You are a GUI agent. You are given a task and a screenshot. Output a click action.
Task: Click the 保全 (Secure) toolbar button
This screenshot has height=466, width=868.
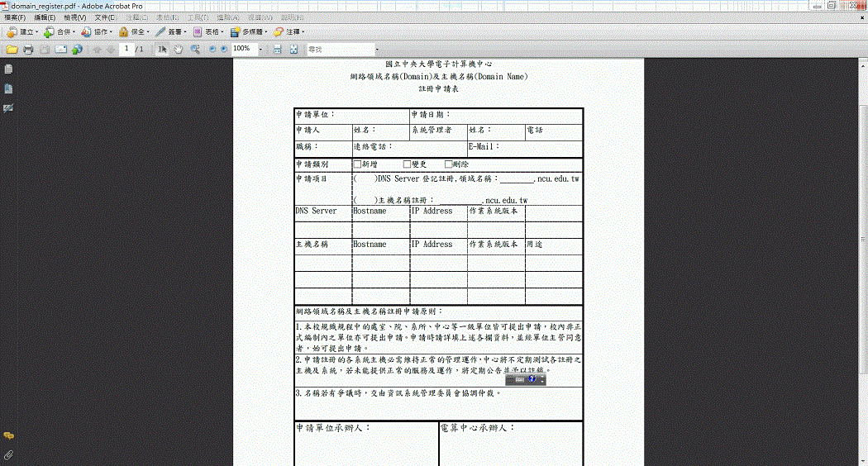pyautogui.click(x=134, y=31)
